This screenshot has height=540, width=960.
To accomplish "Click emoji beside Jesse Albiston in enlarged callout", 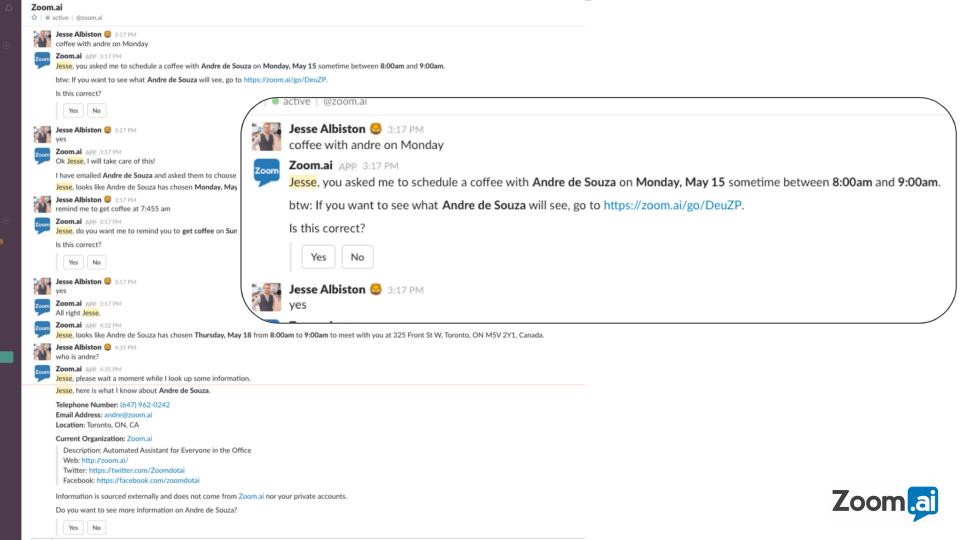I will 376,129.
